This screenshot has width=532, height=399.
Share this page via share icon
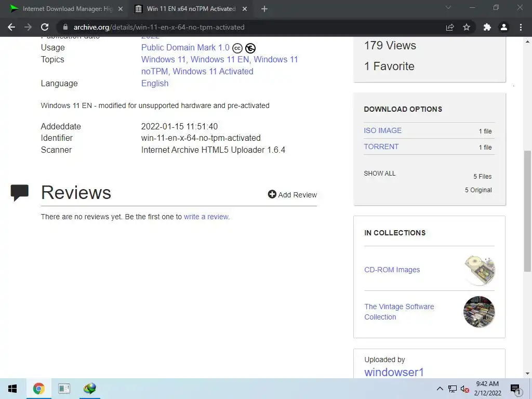point(450,27)
